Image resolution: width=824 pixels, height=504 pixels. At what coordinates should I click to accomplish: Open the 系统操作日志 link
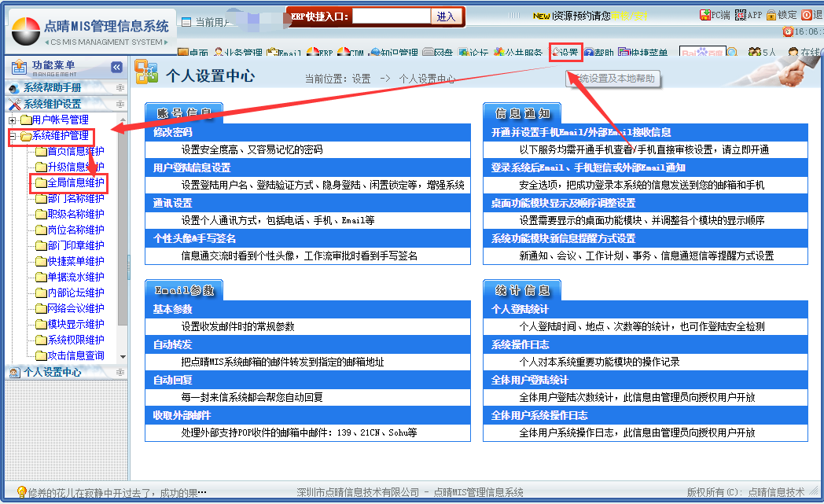click(x=520, y=344)
